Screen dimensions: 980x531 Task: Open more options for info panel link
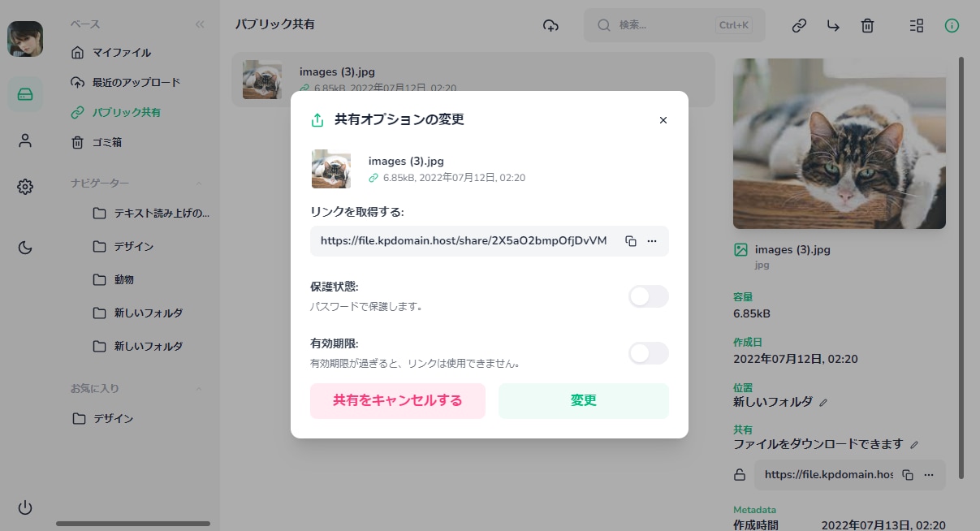(x=930, y=475)
